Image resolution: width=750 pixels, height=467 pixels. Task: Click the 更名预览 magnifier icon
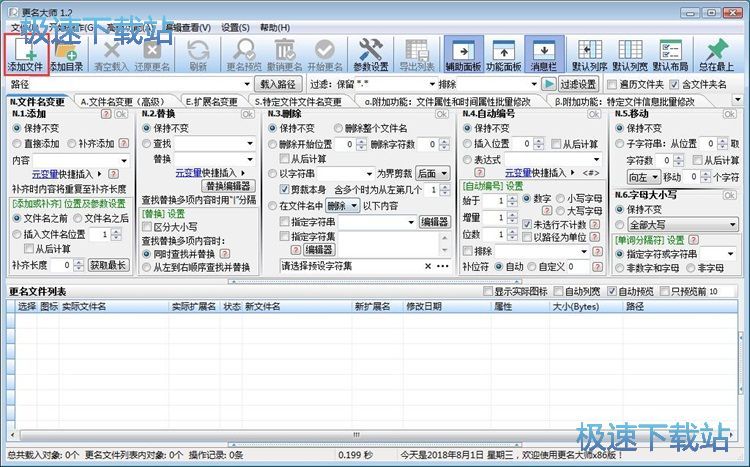244,54
